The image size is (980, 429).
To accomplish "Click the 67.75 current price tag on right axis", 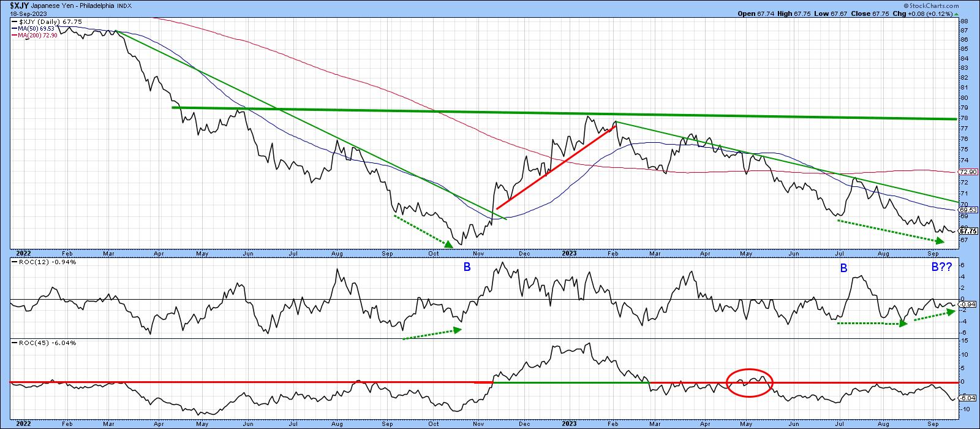I will coord(967,231).
